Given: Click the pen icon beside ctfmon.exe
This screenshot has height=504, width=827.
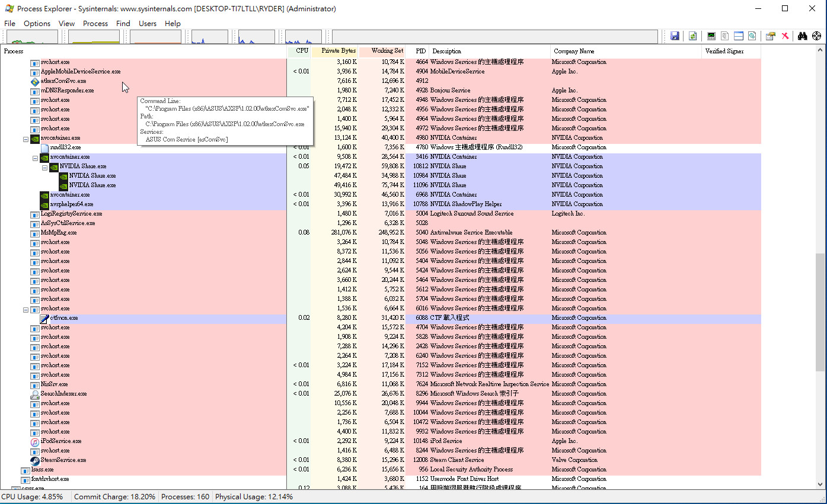Looking at the screenshot, I should click(x=44, y=318).
